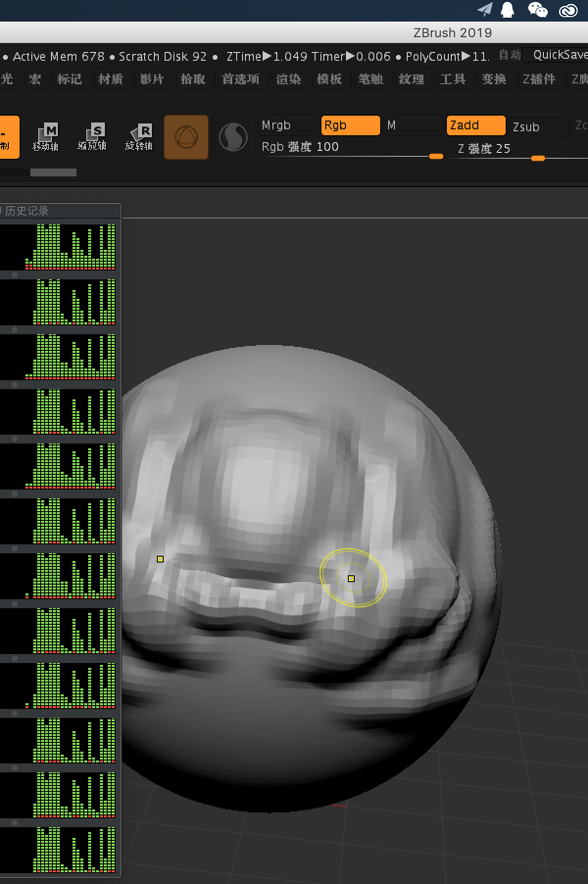Activate the Scale axis (缩放轴) tool
The image size is (588, 884).
pyautogui.click(x=92, y=137)
